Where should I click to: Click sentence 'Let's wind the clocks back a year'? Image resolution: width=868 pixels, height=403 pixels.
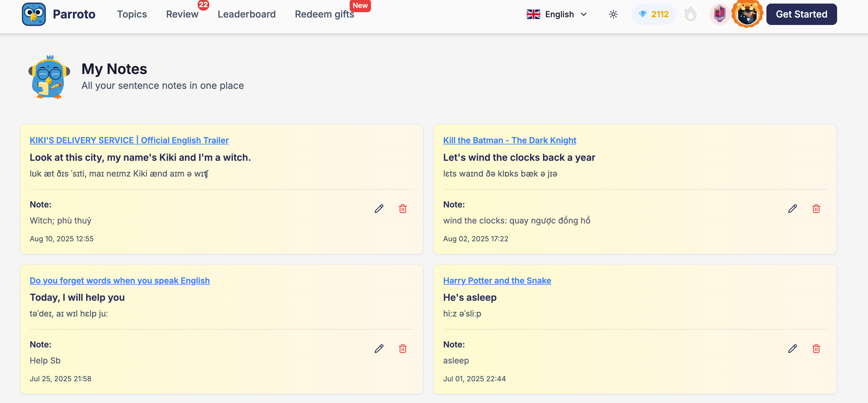pos(519,158)
